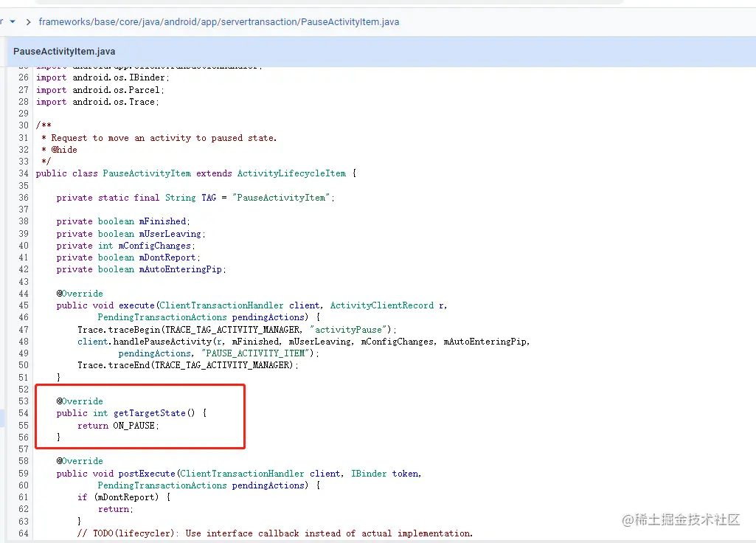Click 'PendingTransactionActions' type on line 60
756x543 pixels.
pos(162,485)
